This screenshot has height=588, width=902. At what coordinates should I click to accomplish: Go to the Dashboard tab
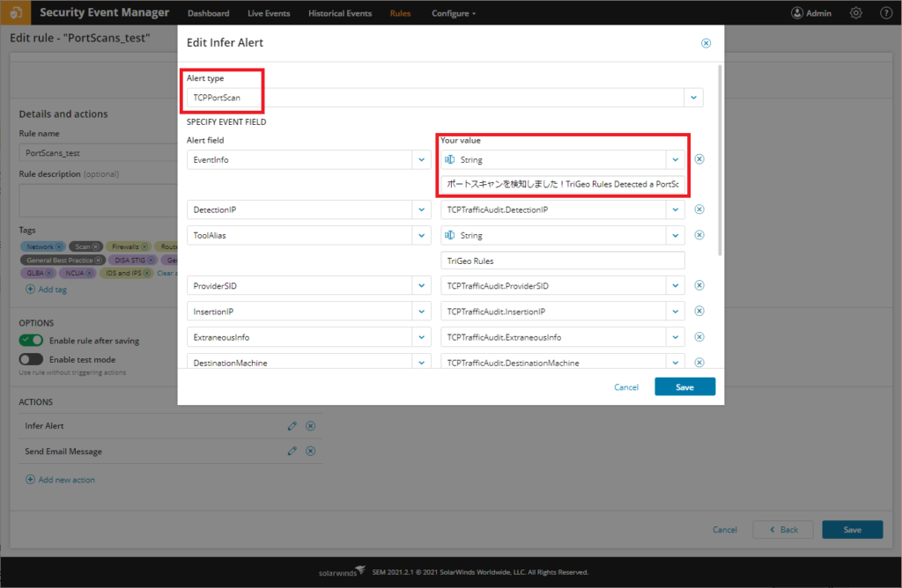[208, 13]
